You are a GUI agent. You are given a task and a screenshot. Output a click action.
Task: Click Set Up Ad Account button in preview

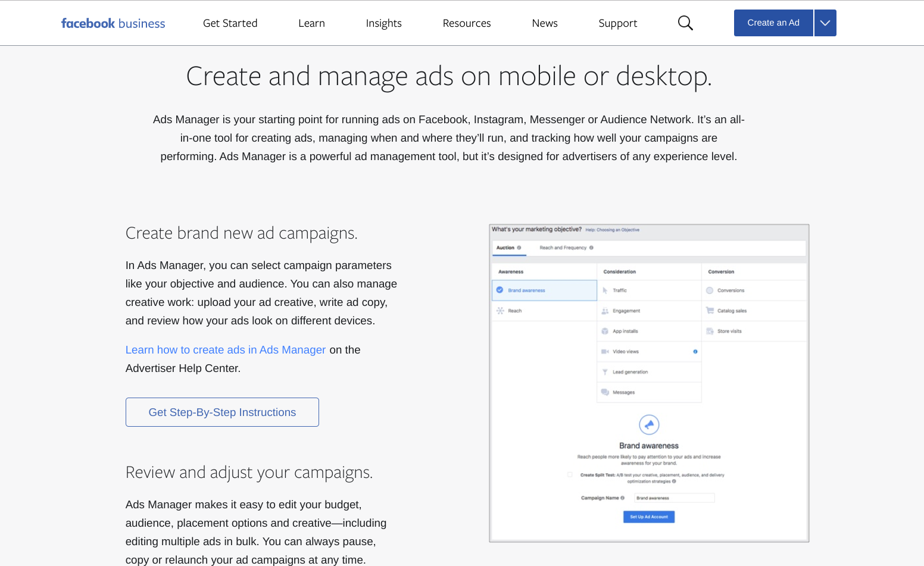pos(649,517)
